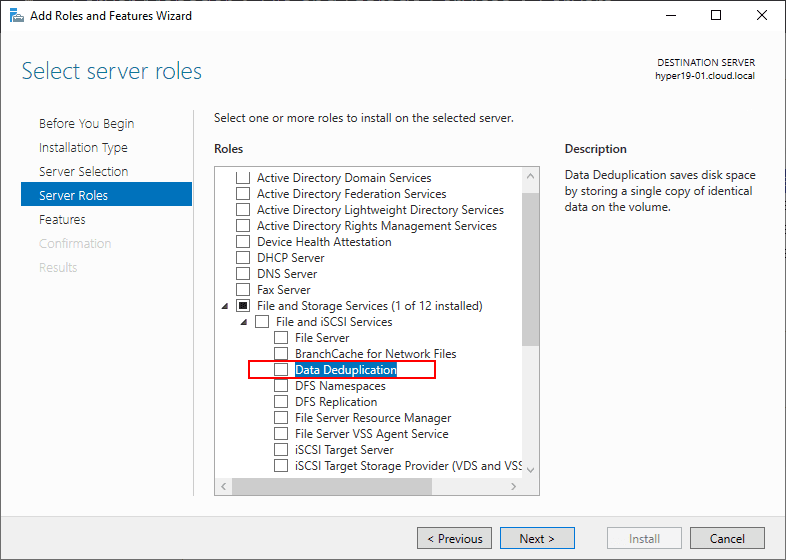The width and height of the screenshot is (786, 560).
Task: Collapse the File and iSCSI Services node
Action: (x=243, y=322)
